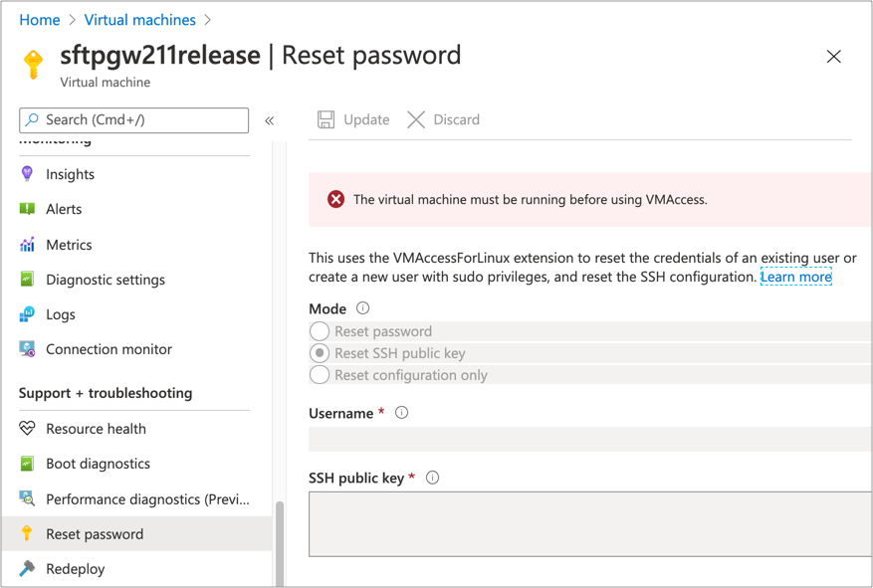
Task: Click the red error icon in the banner
Action: coord(335,199)
